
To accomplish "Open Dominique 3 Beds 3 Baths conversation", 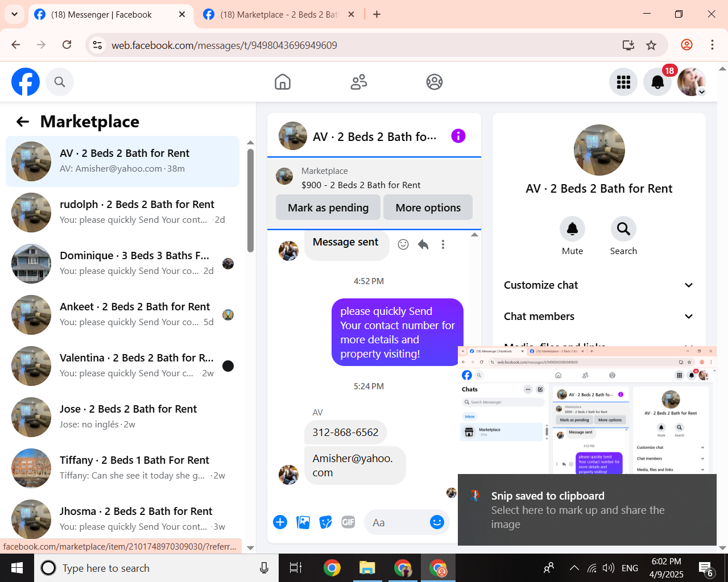I will point(122,264).
